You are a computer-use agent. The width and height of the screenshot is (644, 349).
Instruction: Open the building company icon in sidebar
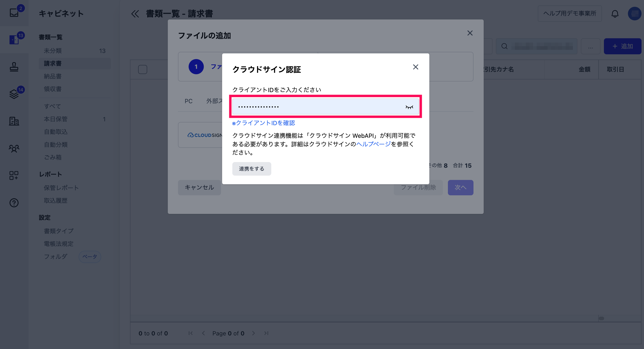(14, 121)
